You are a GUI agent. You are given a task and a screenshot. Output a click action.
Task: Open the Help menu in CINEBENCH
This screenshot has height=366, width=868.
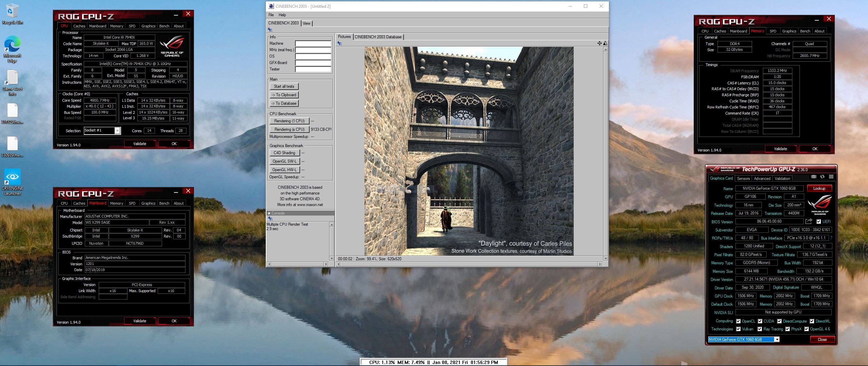coord(282,15)
